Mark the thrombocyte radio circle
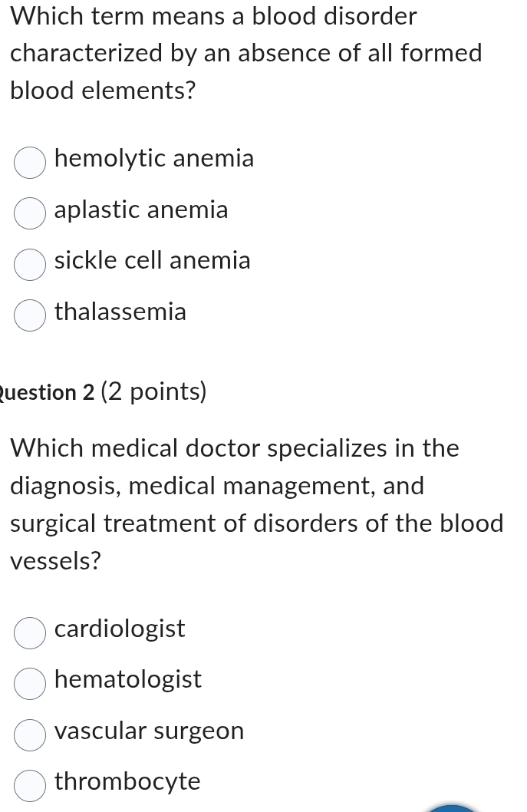 (30, 786)
